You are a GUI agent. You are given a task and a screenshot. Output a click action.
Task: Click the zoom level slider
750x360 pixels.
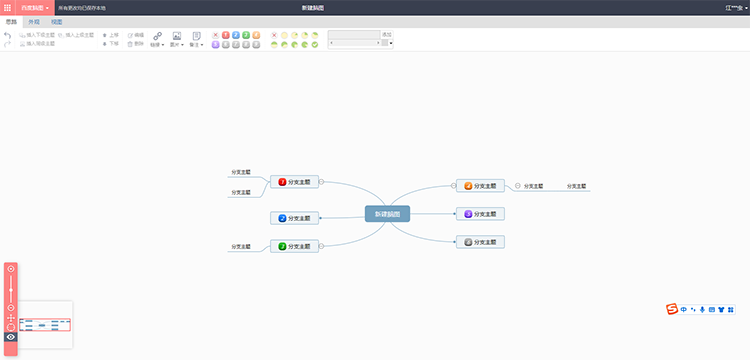coord(11,288)
